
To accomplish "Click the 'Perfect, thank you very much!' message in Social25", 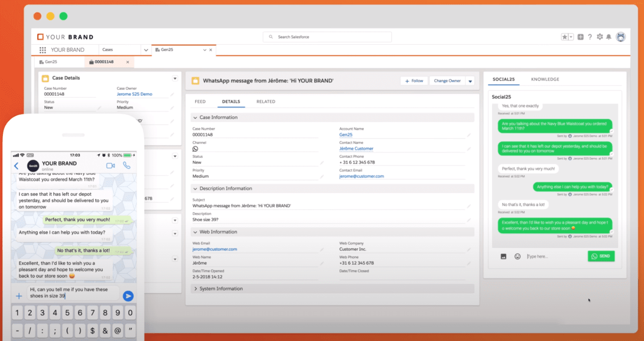I will pos(528,169).
